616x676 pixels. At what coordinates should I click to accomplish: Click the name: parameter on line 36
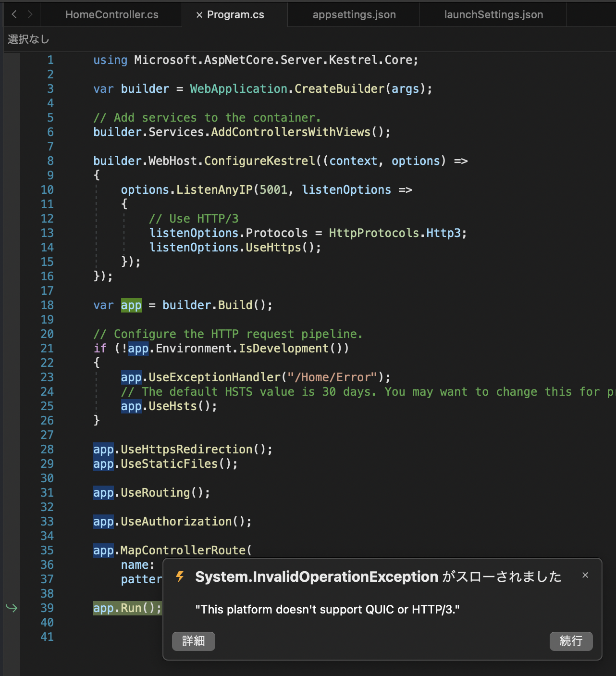pos(138,565)
